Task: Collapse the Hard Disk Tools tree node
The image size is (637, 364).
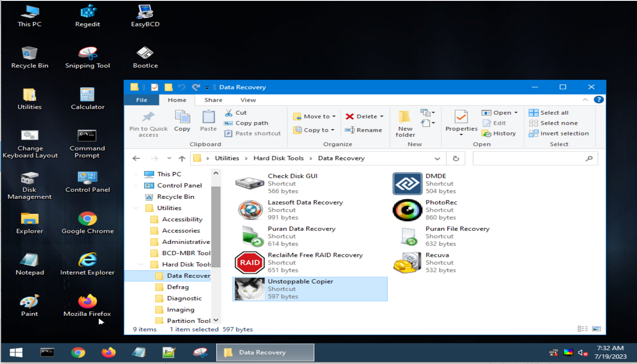Action: click(141, 264)
